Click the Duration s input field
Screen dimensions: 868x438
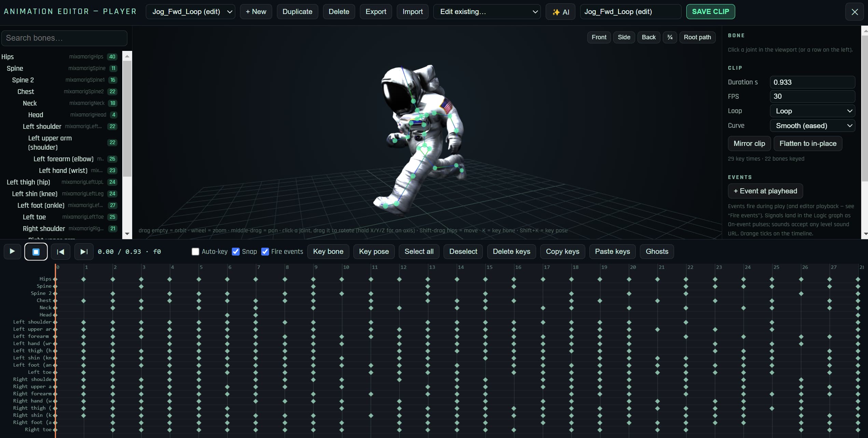click(x=812, y=82)
